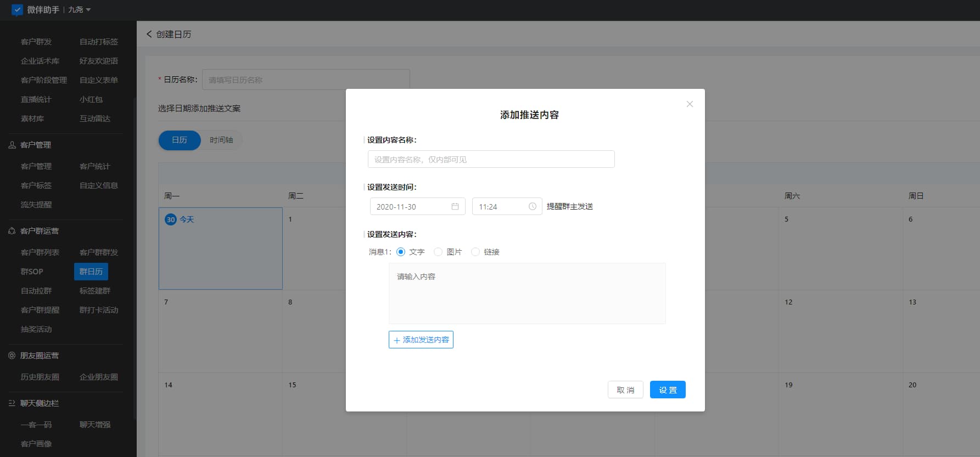
Task: Open 标签建群 in the sidebar
Action: click(x=95, y=291)
